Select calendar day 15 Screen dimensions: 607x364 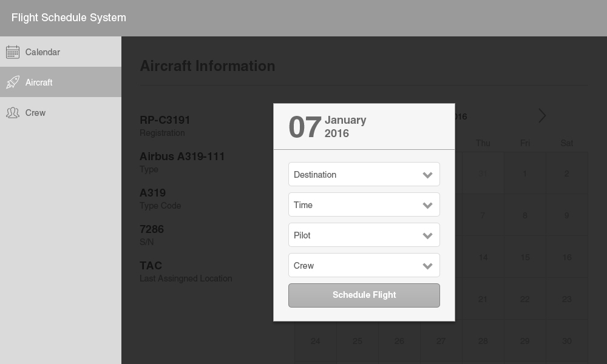(524, 257)
